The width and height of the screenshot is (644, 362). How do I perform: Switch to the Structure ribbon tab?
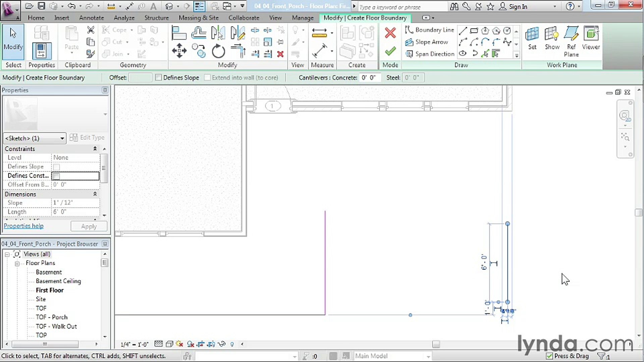[x=156, y=18]
